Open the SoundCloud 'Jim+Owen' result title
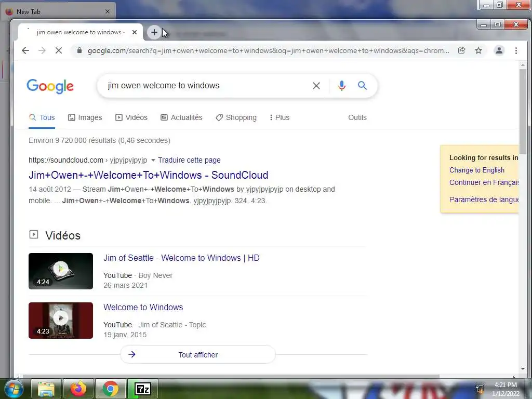The width and height of the screenshot is (532, 399). pyautogui.click(x=148, y=175)
